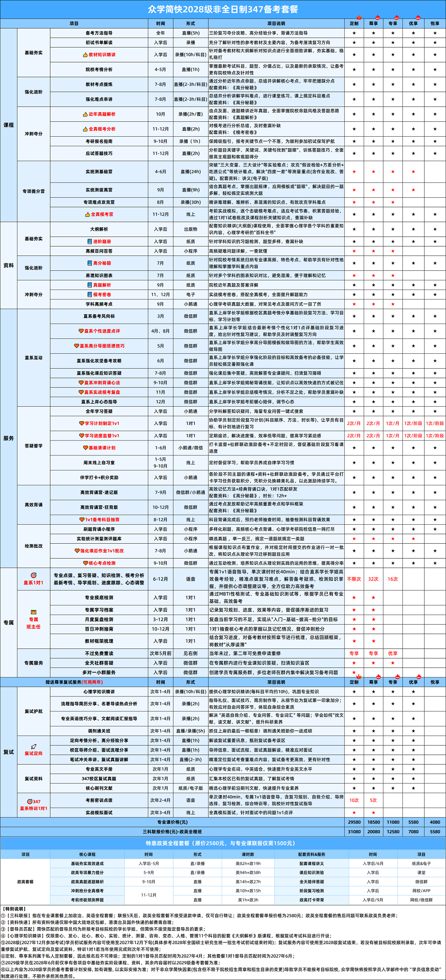Click the red 可用两年 text

[x=92, y=682]
